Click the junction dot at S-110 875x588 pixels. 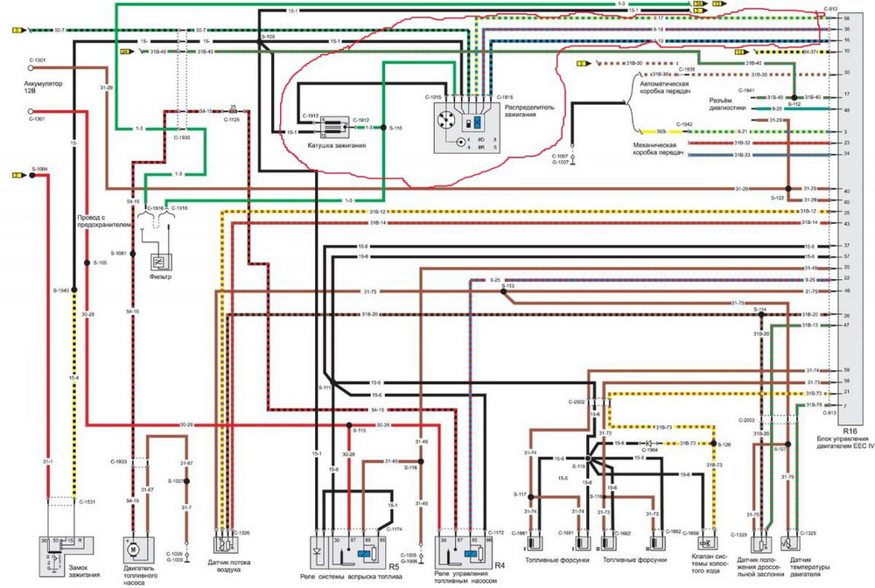tap(383, 128)
